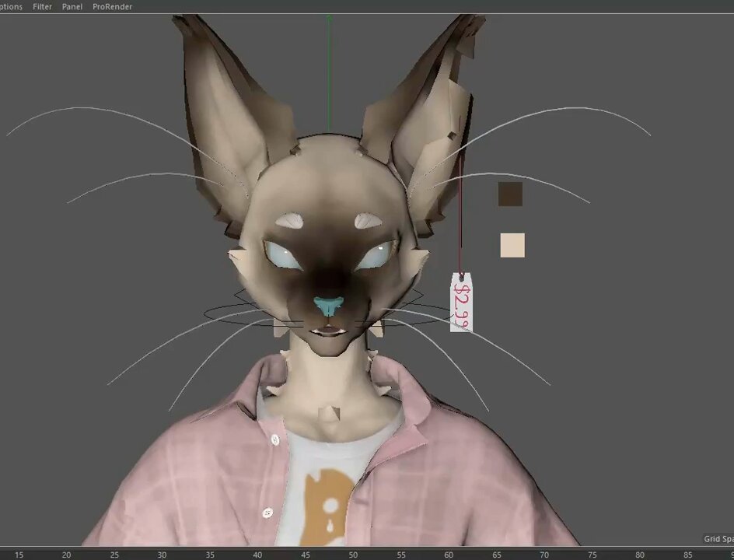734x560 pixels.
Task: Open the Panel menu
Action: [x=72, y=6]
